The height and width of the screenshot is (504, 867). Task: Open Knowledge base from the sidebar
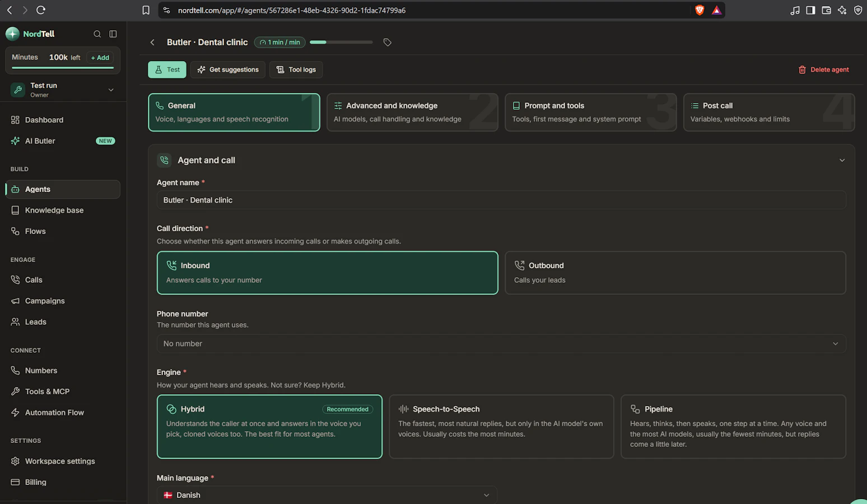tap(63, 211)
